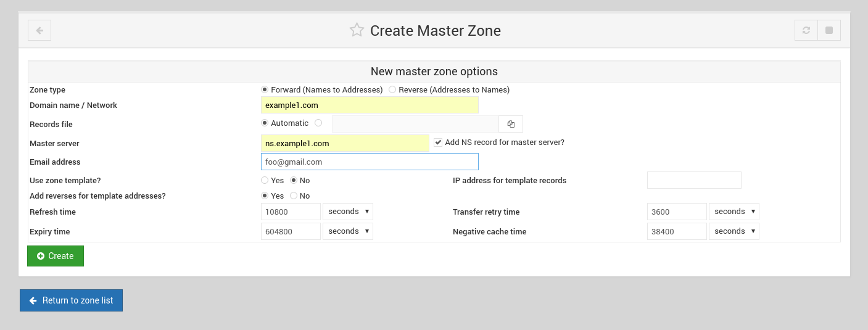Click IP address for template records field

[694, 180]
